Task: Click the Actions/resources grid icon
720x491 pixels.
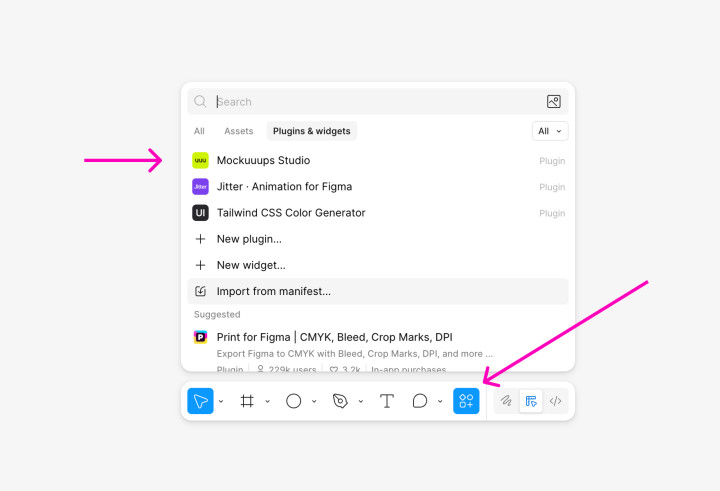Action: click(466, 401)
